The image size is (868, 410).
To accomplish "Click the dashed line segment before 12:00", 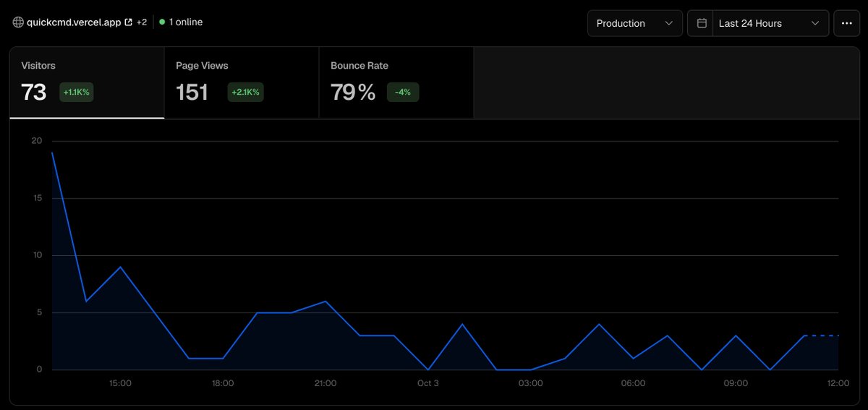I will coord(822,336).
